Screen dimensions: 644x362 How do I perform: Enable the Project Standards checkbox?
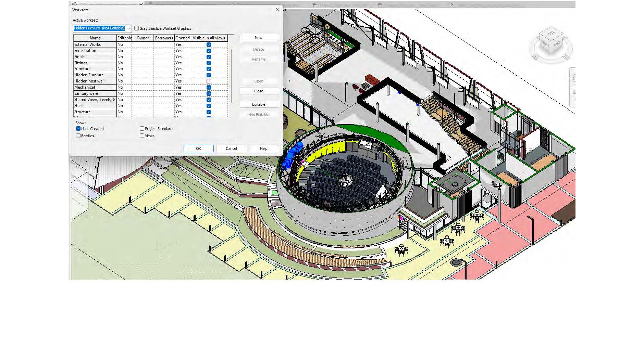tap(142, 129)
